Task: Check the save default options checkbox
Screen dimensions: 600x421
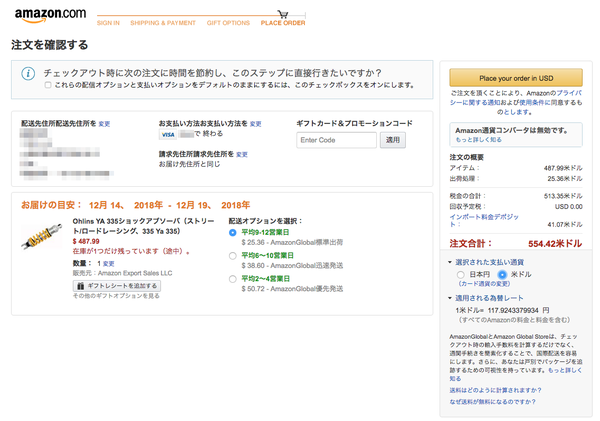Action: [48, 85]
